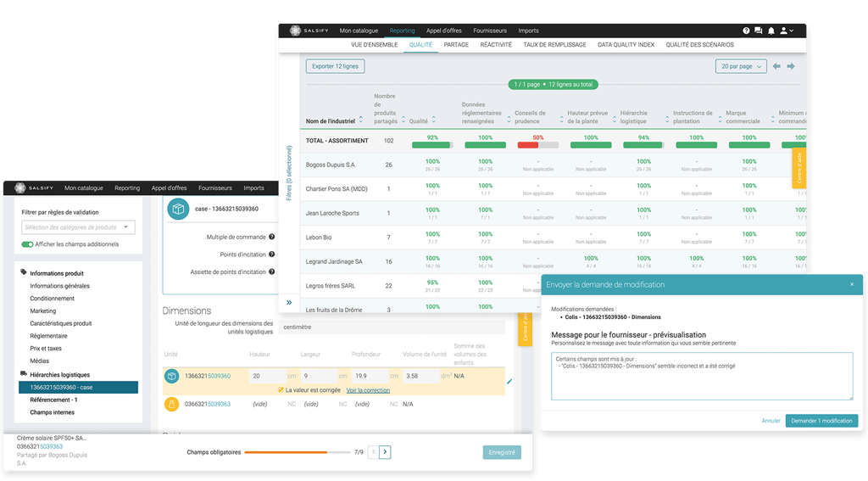Click the case box icon beside case title
868x481 pixels.
[x=178, y=209]
